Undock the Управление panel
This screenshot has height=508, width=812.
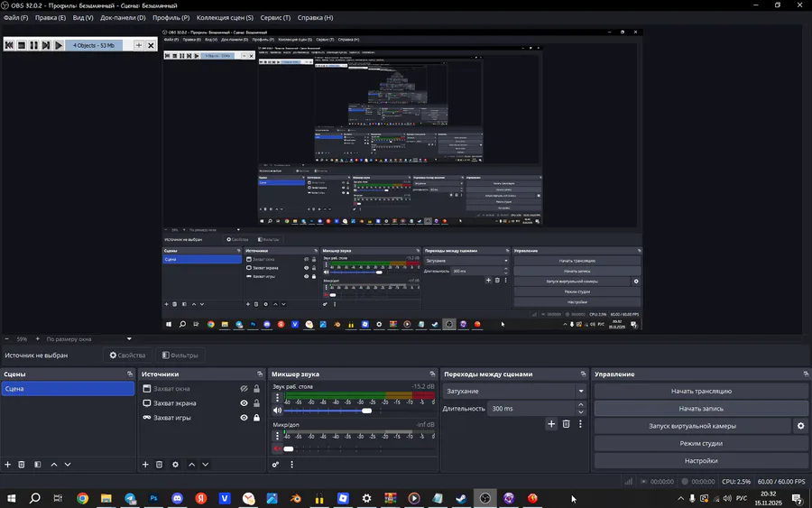806,374
